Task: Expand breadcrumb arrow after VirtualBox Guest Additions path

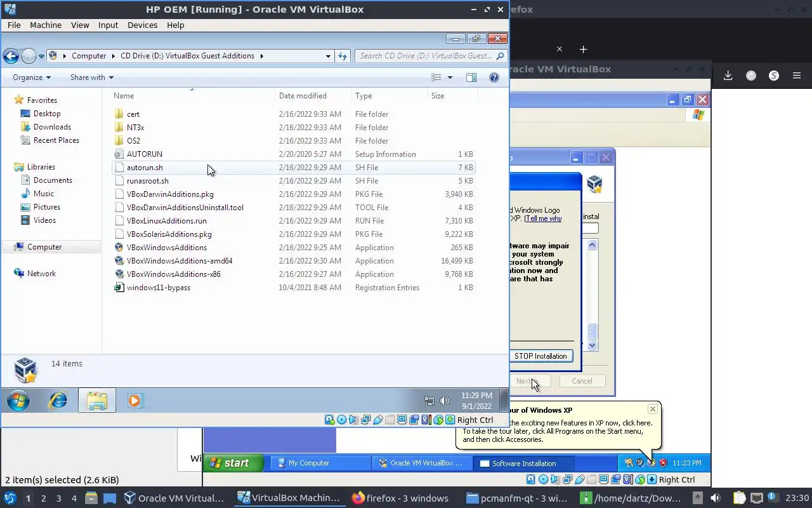Action: coord(261,56)
